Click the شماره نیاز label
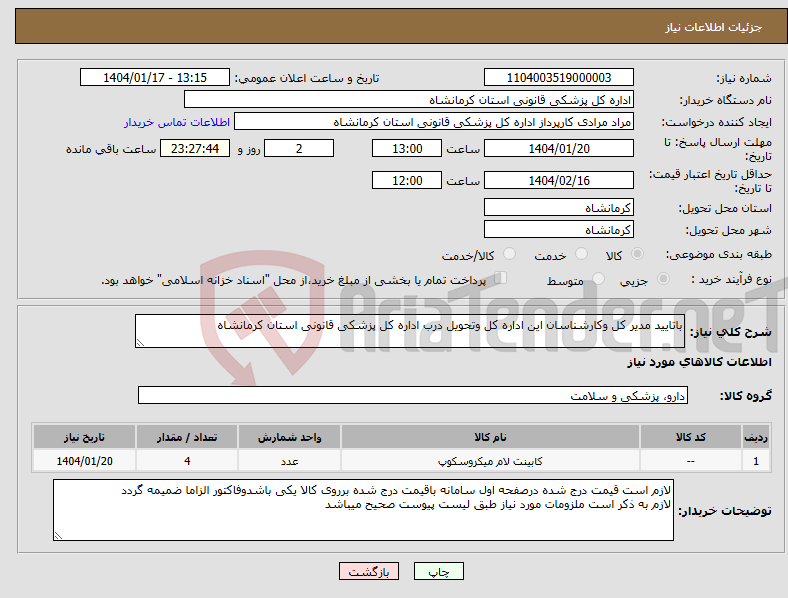788x598 pixels. pyautogui.click(x=744, y=78)
